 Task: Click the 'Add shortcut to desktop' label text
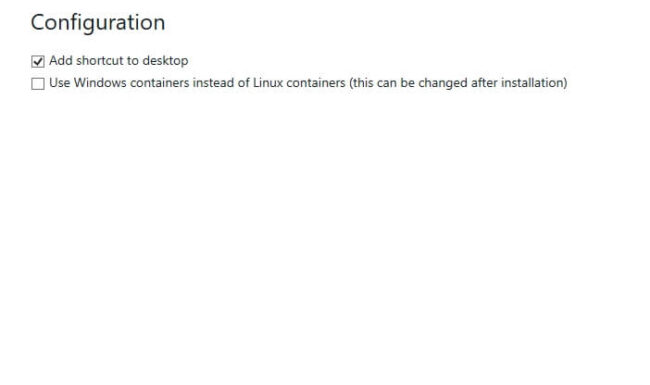[x=119, y=61]
